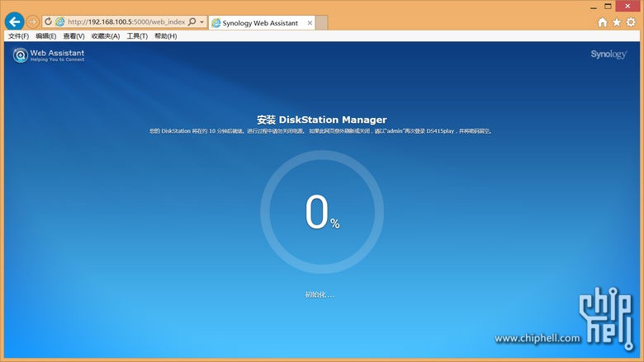The image size is (644, 362).
Task: Open the 编辑(E) menu
Action: click(x=45, y=36)
